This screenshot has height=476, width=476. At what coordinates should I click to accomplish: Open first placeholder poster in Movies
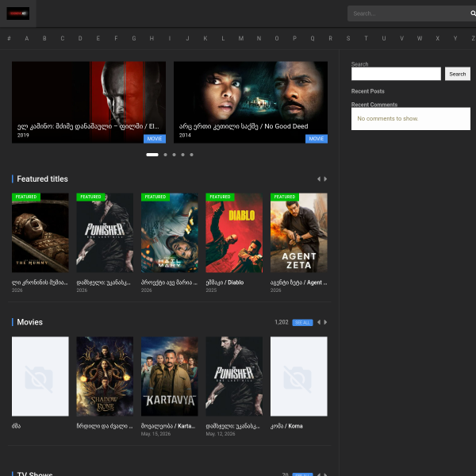(40, 376)
